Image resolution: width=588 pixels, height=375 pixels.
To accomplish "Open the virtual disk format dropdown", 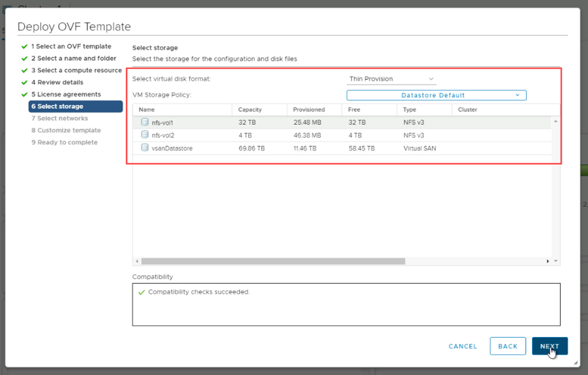I will coord(391,79).
